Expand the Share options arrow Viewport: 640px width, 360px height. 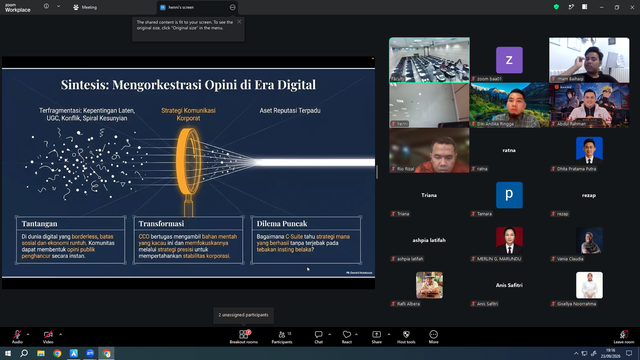[x=388, y=334]
